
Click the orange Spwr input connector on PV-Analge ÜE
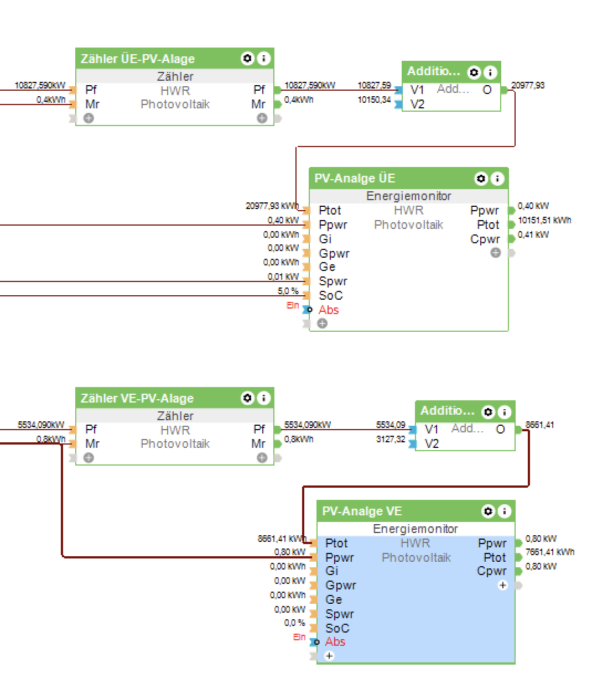click(306, 281)
